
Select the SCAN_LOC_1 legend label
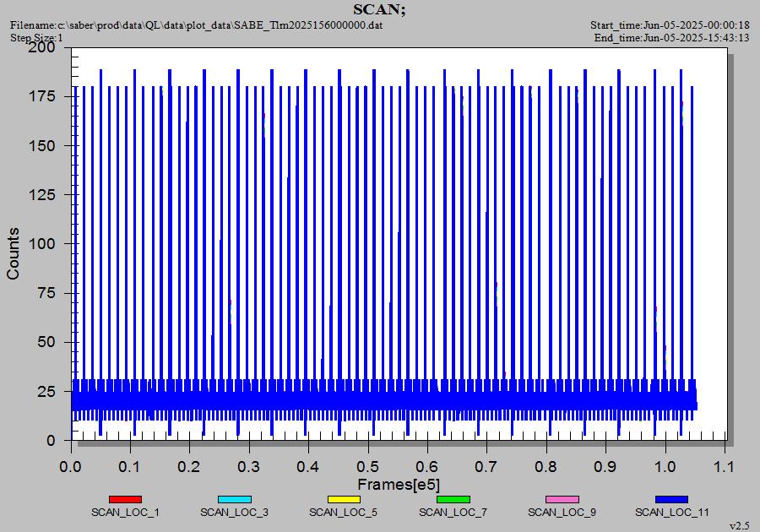pos(125,512)
